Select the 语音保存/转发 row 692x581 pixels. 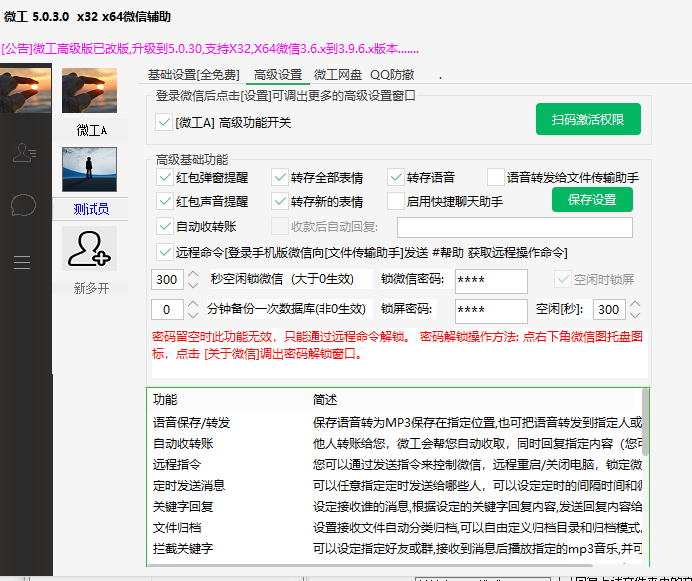click(x=395, y=423)
